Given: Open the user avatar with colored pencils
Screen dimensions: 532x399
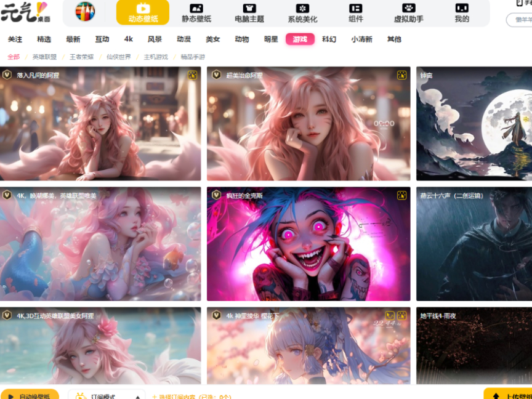Looking at the screenshot, I should [85, 12].
